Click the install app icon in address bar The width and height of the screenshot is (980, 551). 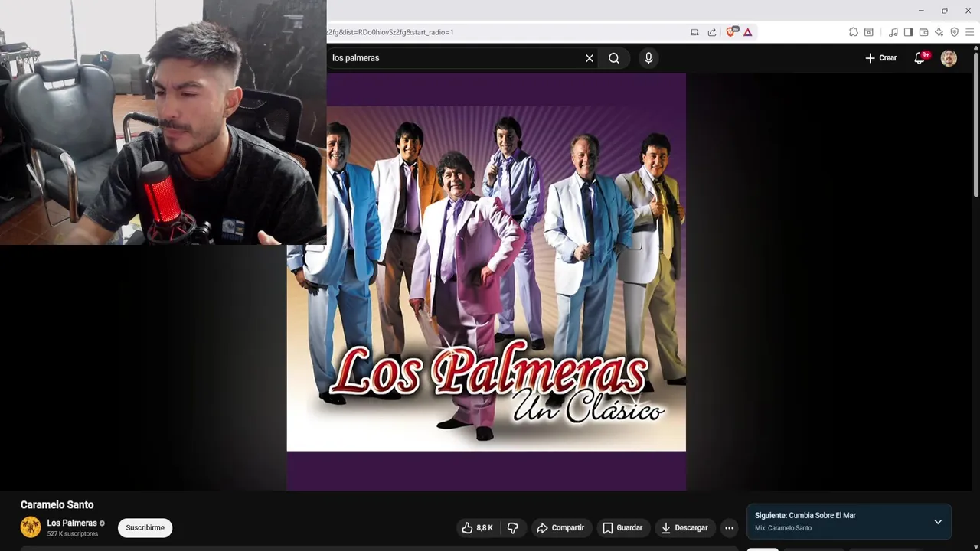tap(694, 32)
